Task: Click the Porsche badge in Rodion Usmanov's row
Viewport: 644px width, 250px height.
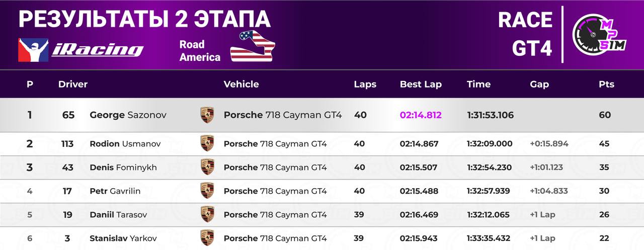Action: pos(207,143)
